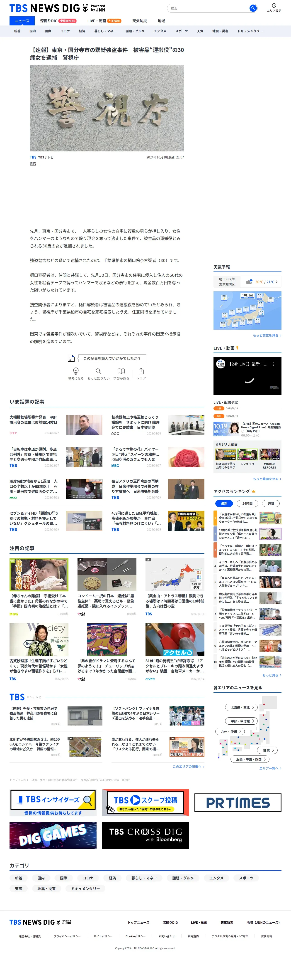
Task: Click the 学びがある book reaction icon
Action: click(121, 371)
